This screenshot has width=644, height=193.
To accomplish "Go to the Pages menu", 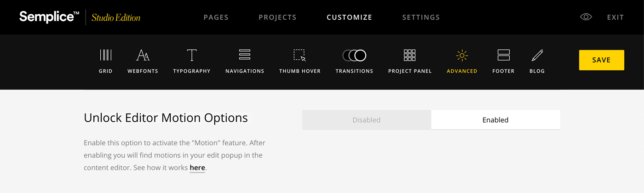I will point(216,17).
